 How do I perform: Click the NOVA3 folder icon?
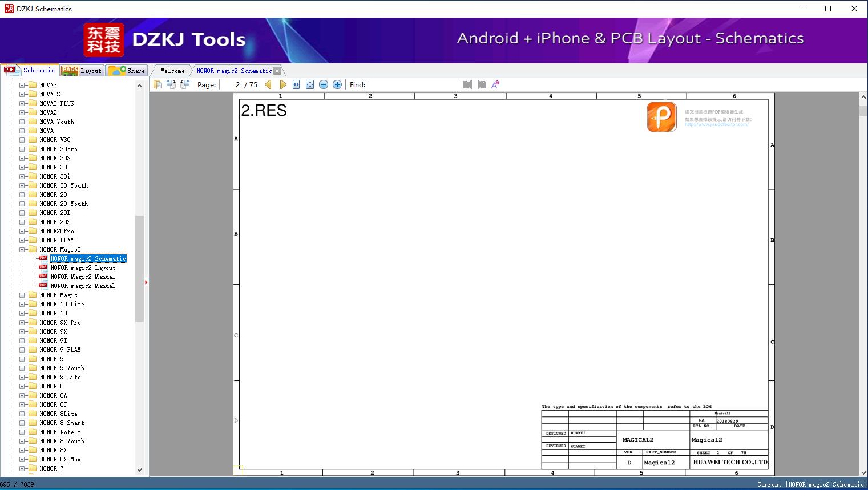click(x=33, y=85)
